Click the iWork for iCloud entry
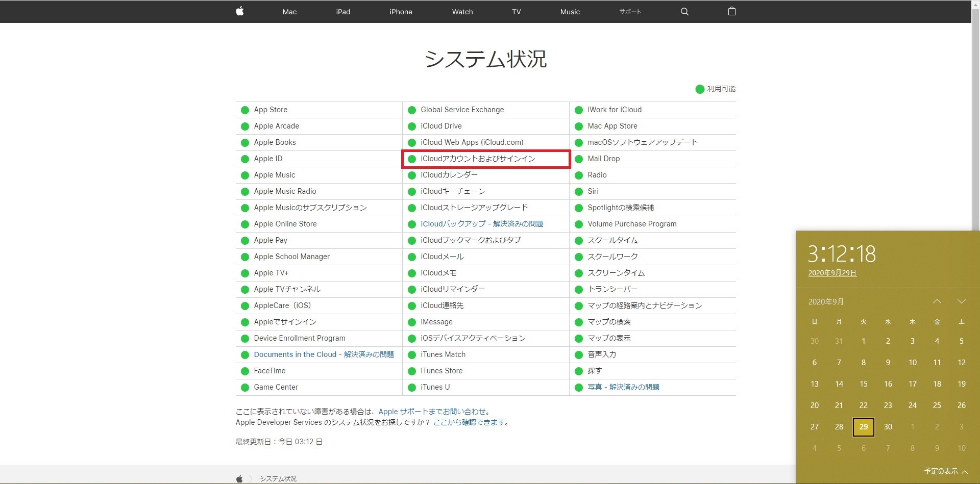The height and width of the screenshot is (484, 980). click(x=615, y=110)
